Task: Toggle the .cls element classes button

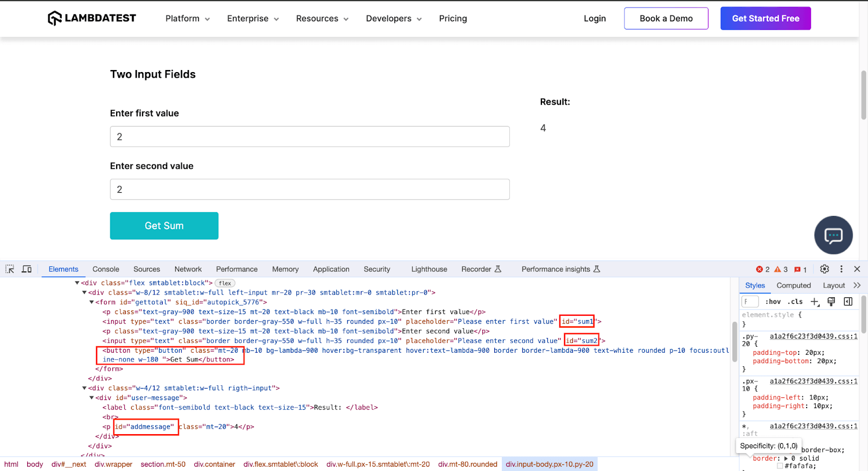Action: [x=796, y=302]
